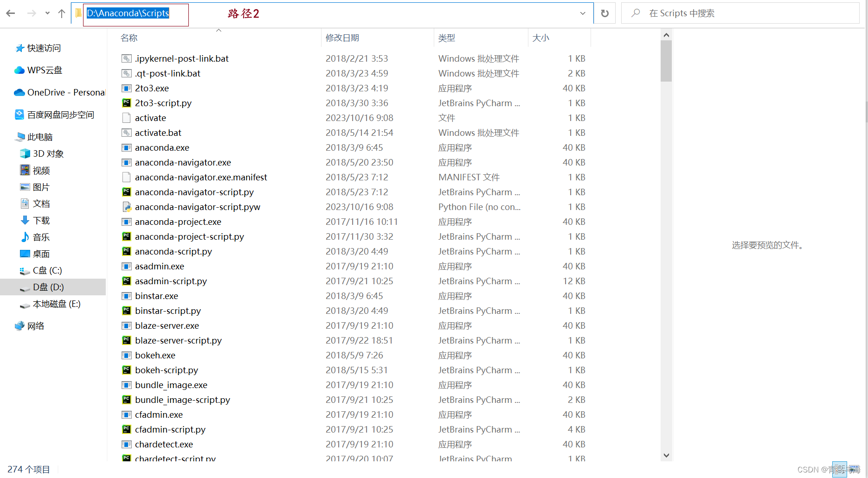Select 本地磁盘 (E:) drive in sidebar
Viewport: 868px width, 478px height.
click(50, 304)
